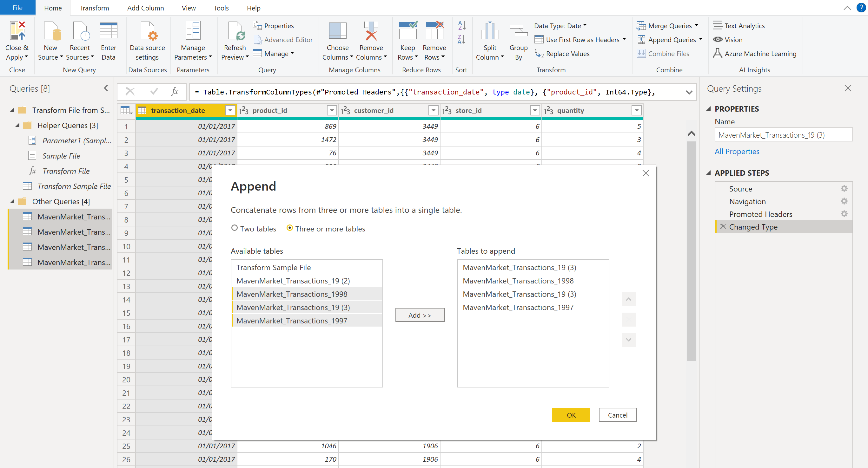Click the Remove Columns icon
Viewport: 868px width, 468px height.
(x=371, y=31)
